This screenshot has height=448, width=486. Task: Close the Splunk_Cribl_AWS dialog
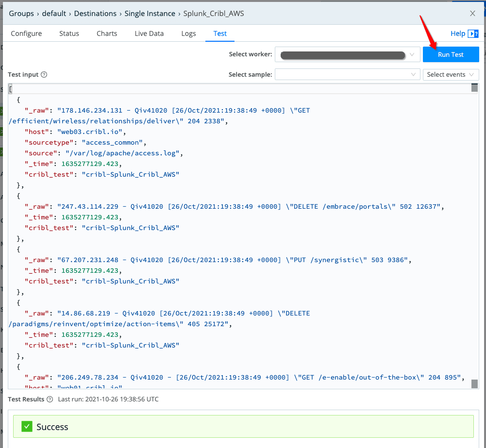[x=472, y=14]
